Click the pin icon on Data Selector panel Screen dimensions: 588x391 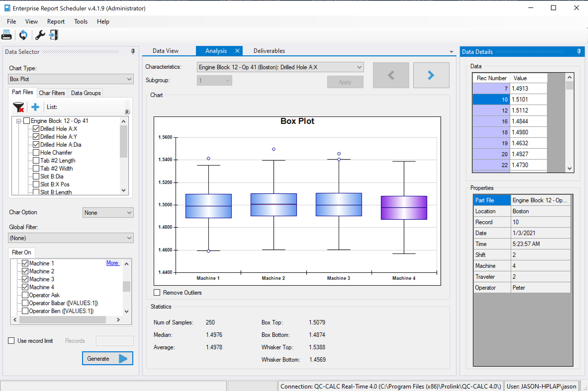133,51
